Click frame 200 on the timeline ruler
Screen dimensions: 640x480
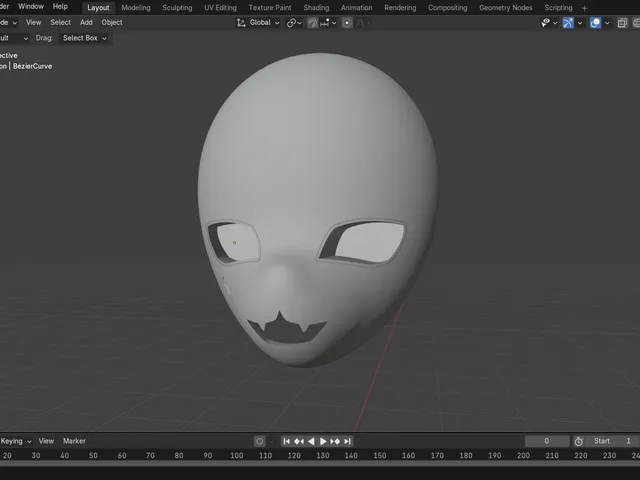click(x=523, y=456)
